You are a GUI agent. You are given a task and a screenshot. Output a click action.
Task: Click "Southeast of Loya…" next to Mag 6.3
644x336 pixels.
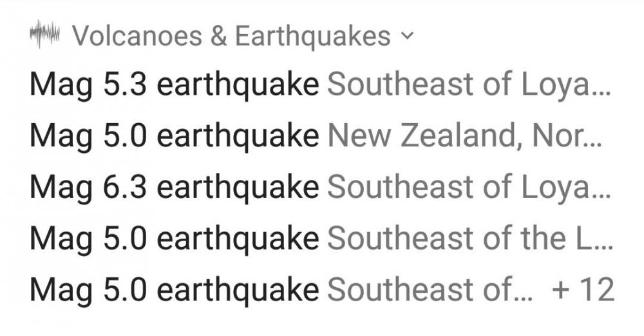468,187
